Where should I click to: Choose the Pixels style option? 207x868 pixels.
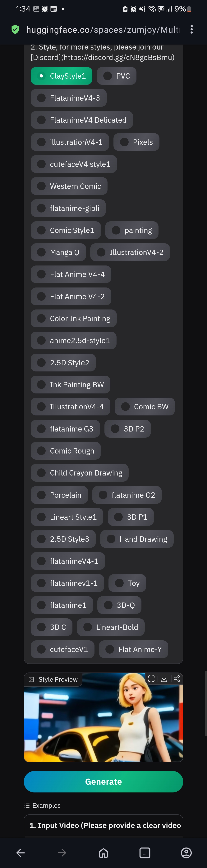(136, 142)
